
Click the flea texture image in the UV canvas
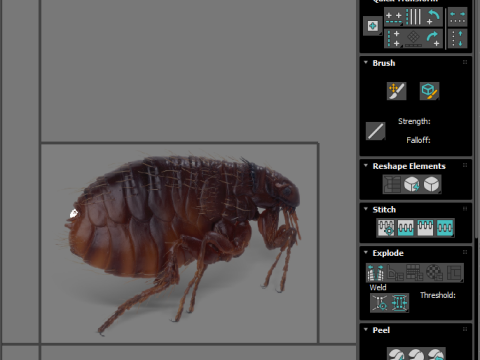point(180,243)
